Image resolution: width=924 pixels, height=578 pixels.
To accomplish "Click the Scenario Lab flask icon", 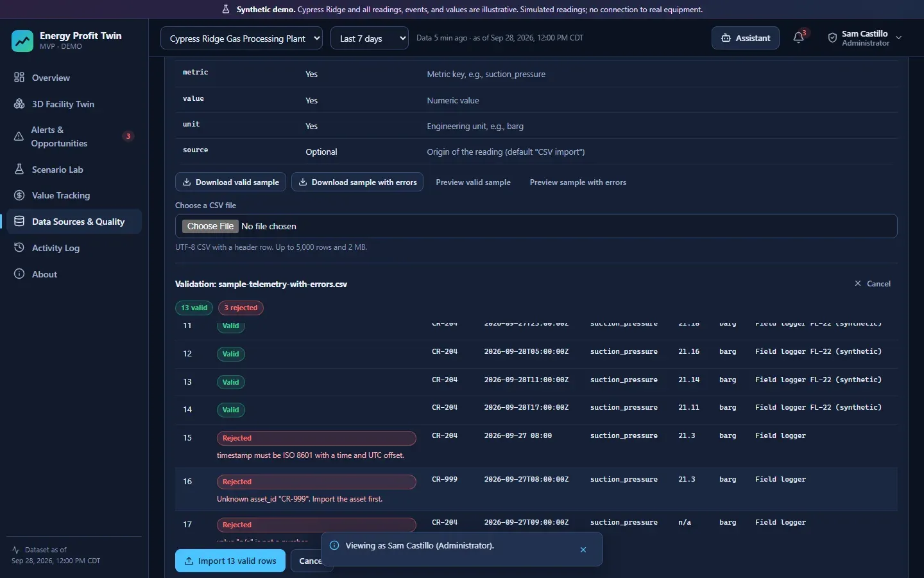I will pyautogui.click(x=19, y=170).
